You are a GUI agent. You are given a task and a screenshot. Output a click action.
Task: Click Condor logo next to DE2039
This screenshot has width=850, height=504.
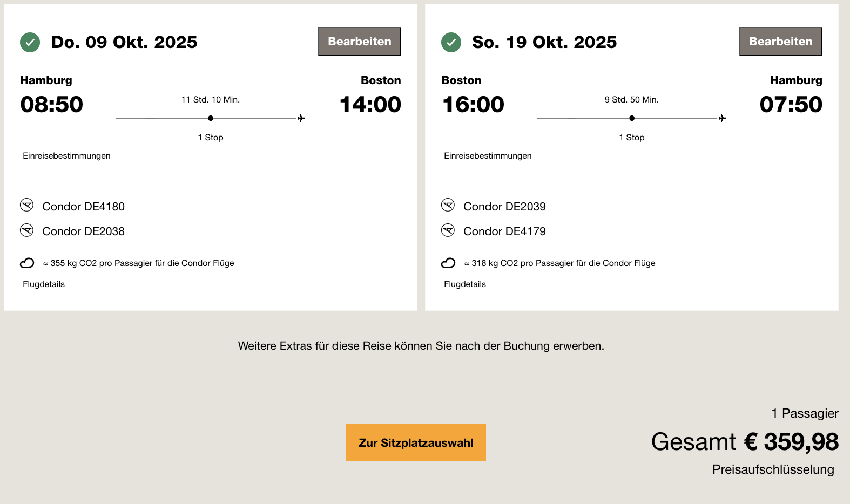448,205
